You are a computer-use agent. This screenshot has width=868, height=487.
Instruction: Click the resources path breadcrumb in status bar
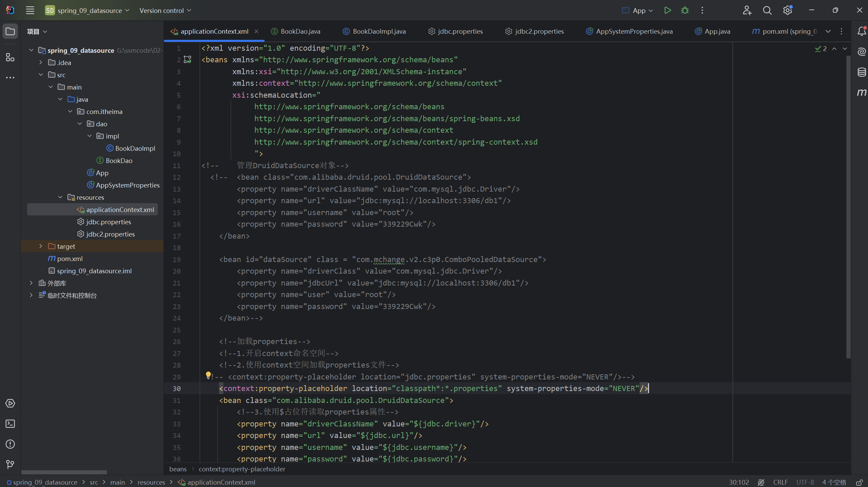pos(151,482)
